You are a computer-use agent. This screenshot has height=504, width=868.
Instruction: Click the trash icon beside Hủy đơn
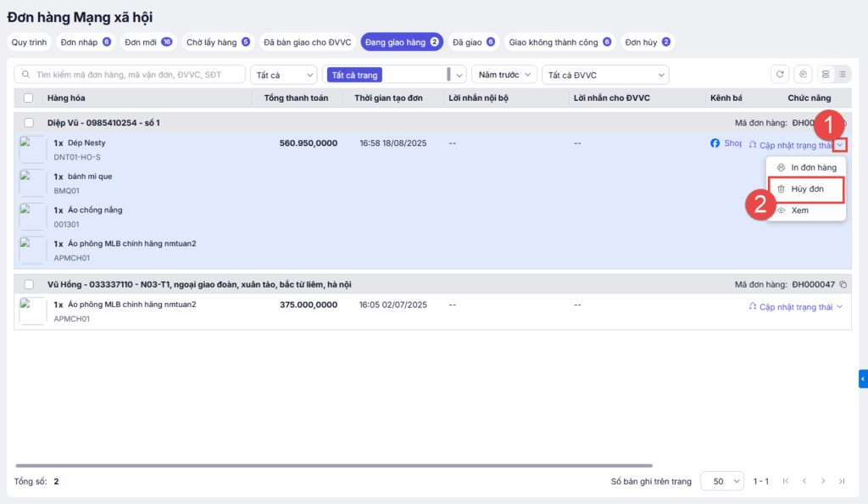(x=781, y=189)
